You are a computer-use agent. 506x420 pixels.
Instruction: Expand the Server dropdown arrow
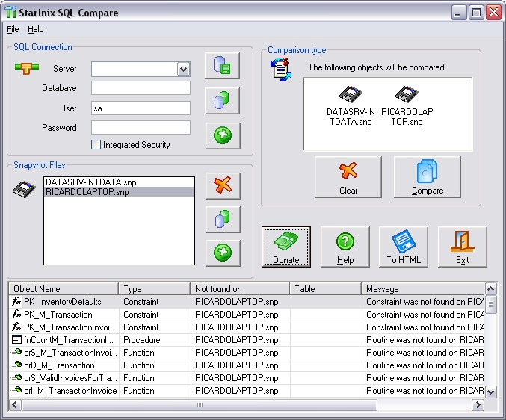pos(183,69)
